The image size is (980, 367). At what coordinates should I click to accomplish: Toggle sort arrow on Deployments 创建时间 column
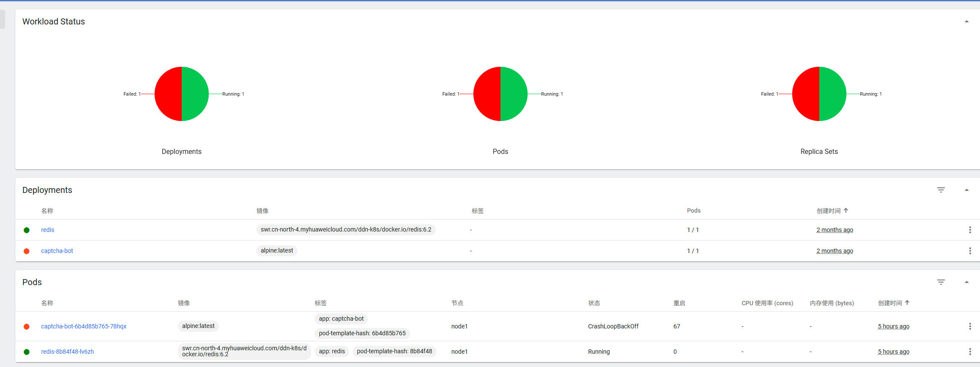(846, 211)
